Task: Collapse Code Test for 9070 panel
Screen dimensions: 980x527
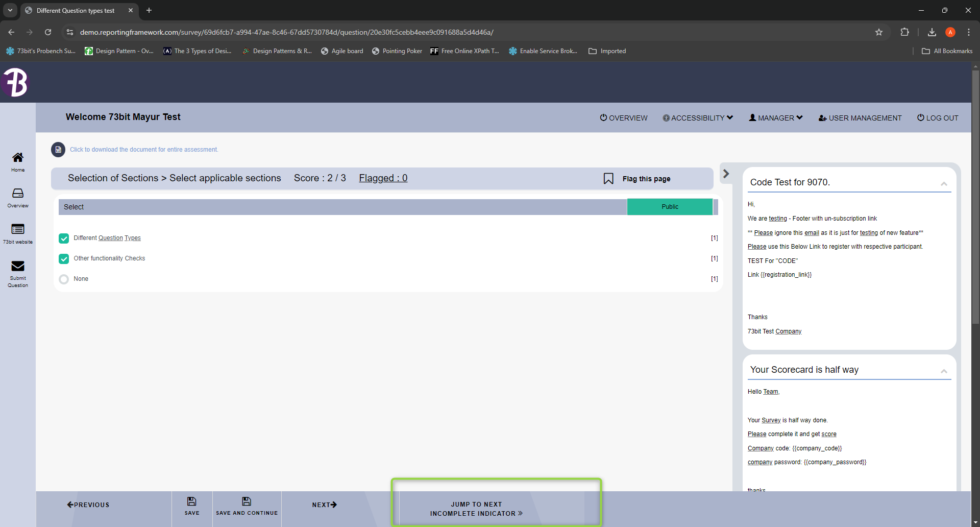Action: click(x=944, y=184)
